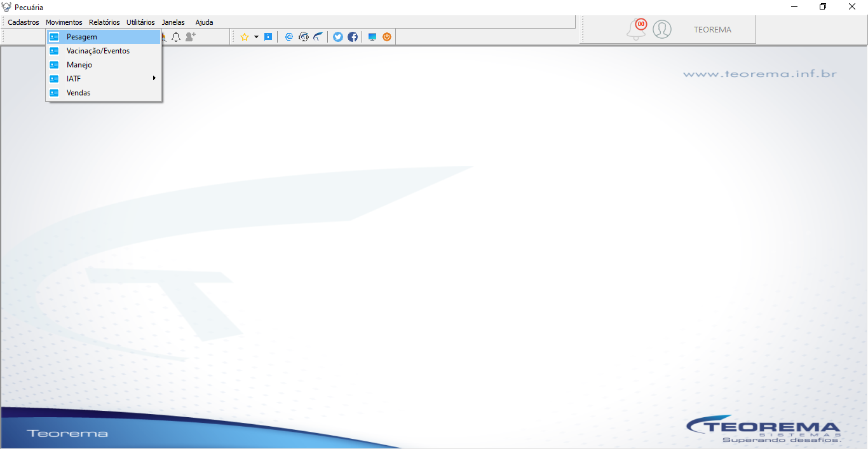
Task: Click the Vacinação/Eventos menu item icon
Action: pyautogui.click(x=54, y=51)
